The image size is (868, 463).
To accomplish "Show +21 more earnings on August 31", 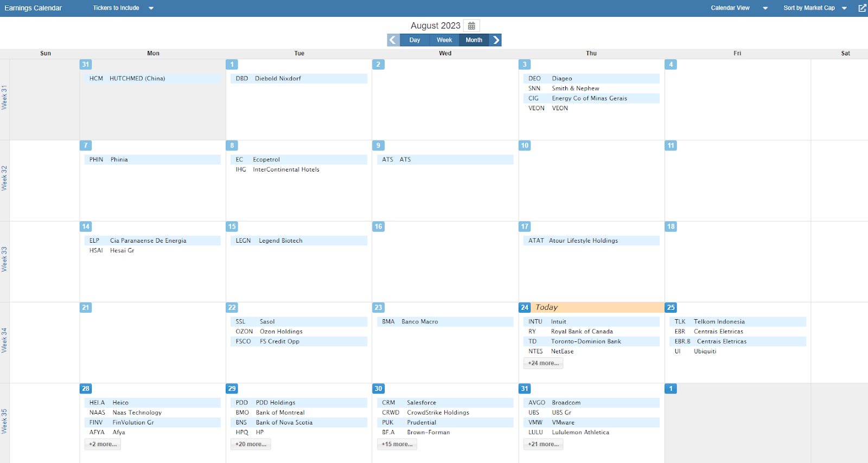I will [543, 444].
